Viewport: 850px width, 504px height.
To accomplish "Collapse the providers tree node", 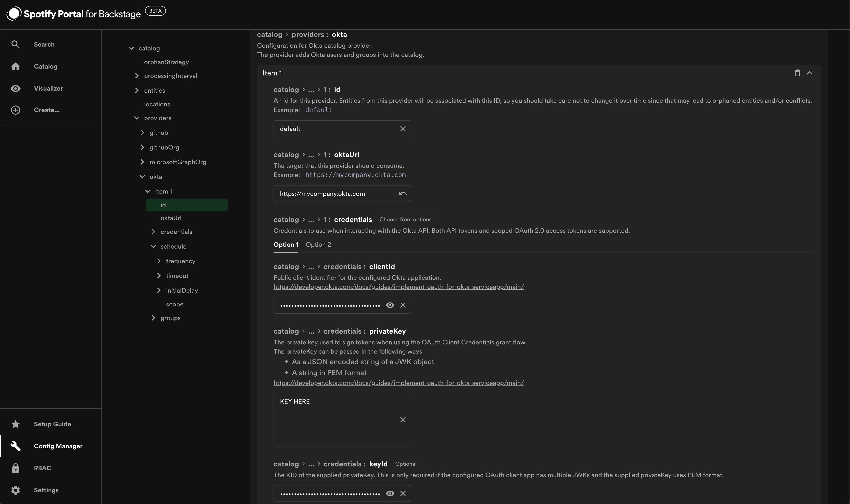I will 137,118.
